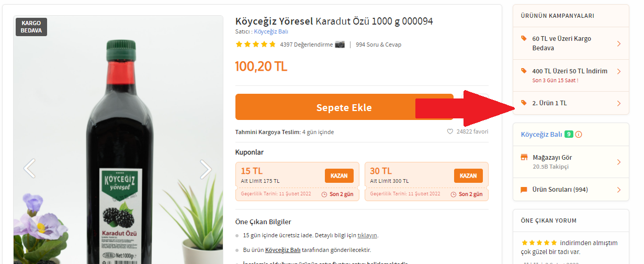The height and width of the screenshot is (264, 644).
Task: Show next product image with right arrow
Action: tap(206, 169)
